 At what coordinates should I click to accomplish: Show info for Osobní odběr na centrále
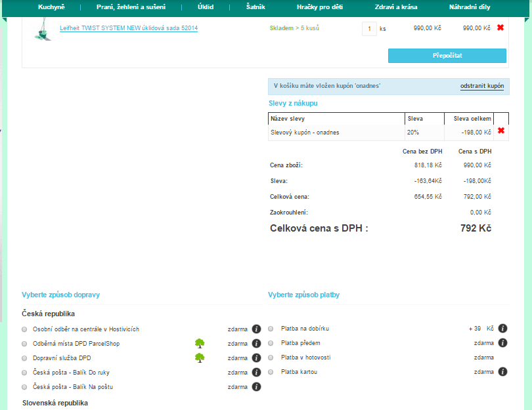pyautogui.click(x=257, y=329)
